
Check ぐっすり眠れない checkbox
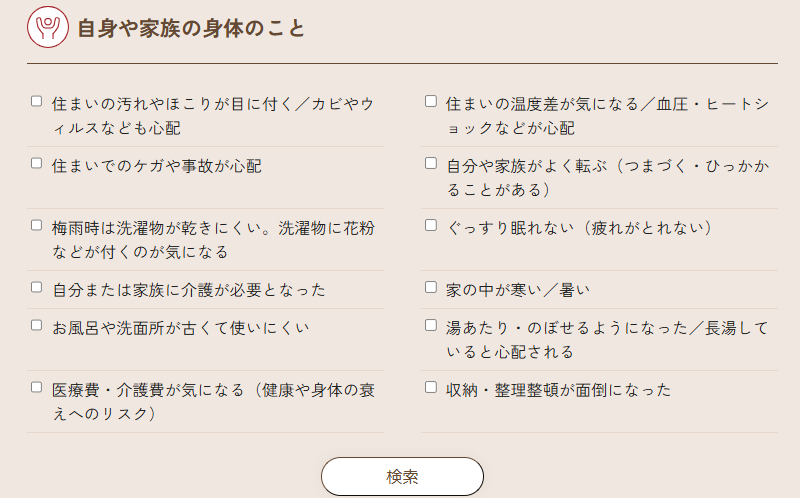[x=431, y=225]
